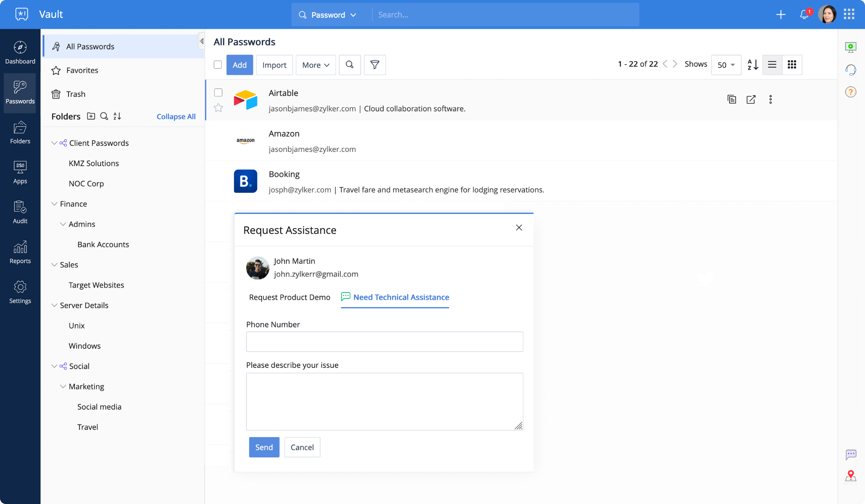Expand the Finance folder in sidebar
865x504 pixels.
click(x=54, y=203)
